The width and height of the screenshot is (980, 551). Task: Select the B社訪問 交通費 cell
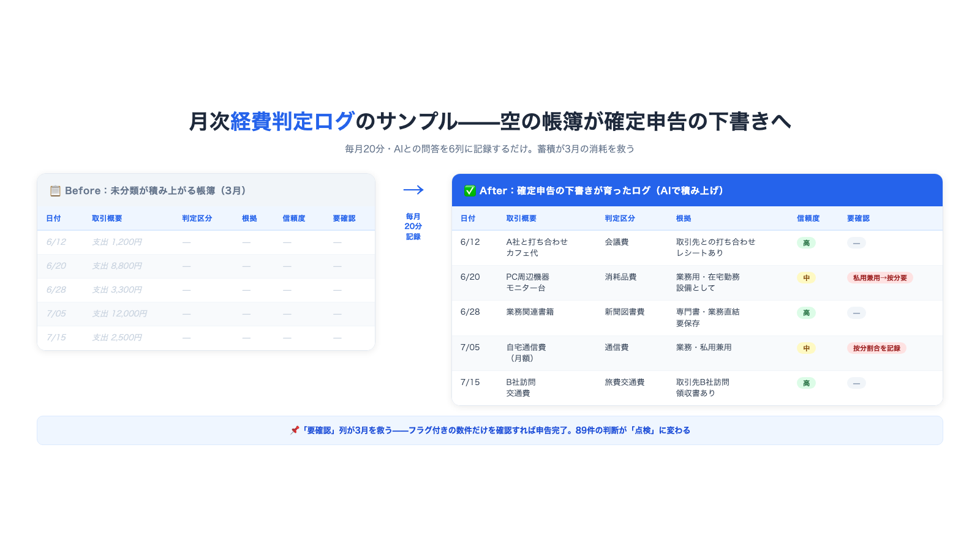click(x=521, y=388)
